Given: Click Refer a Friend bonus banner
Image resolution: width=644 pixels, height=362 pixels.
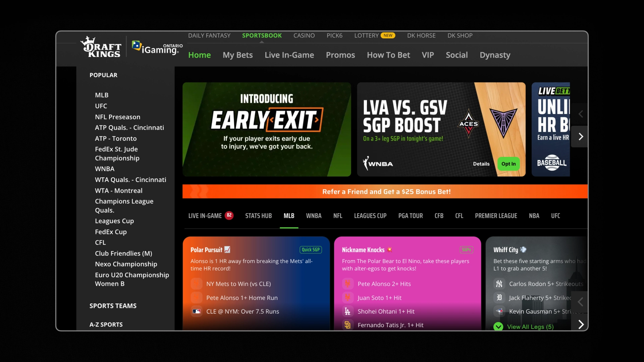Looking at the screenshot, I should pyautogui.click(x=385, y=191).
